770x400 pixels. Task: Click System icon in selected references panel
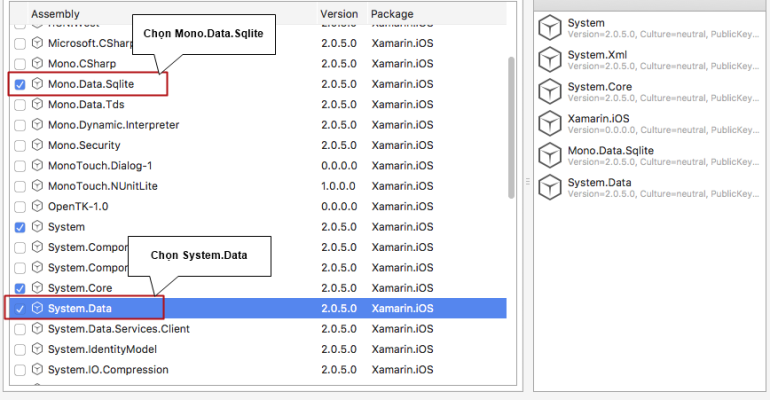point(550,27)
